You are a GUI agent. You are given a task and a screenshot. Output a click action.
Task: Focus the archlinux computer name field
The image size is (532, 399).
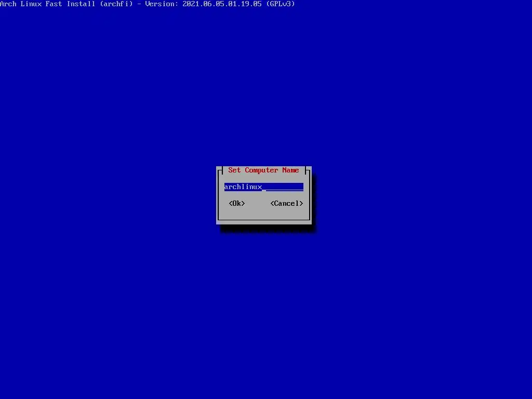(x=263, y=187)
